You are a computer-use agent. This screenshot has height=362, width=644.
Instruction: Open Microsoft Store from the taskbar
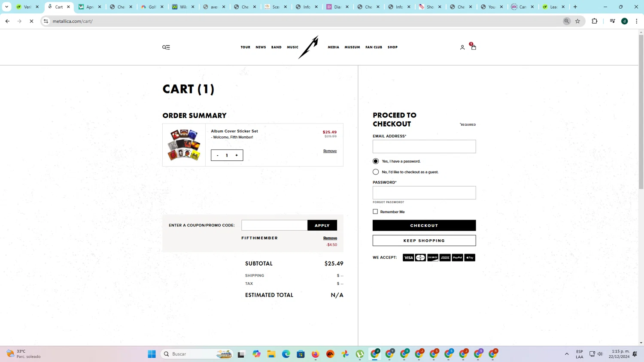tap(301, 354)
